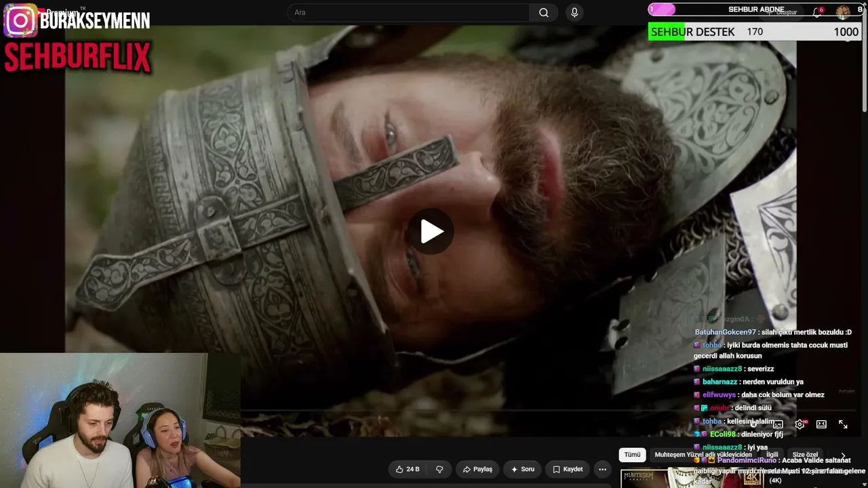Open the player settings gear
868x488 pixels.
click(x=800, y=424)
